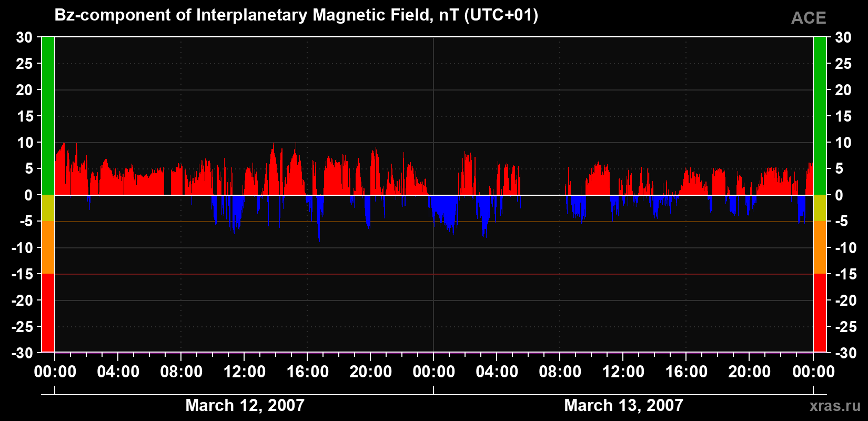Click the 12:00 time label under March 13
This screenshot has height=421, width=868.
pyautogui.click(x=623, y=372)
